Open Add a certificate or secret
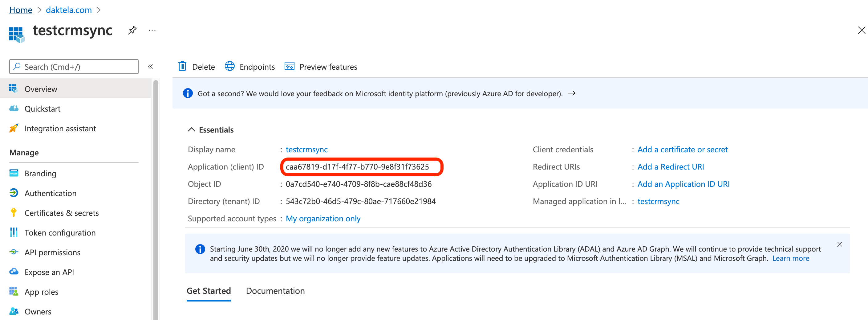Screen dimensions: 868x320 coord(682,150)
